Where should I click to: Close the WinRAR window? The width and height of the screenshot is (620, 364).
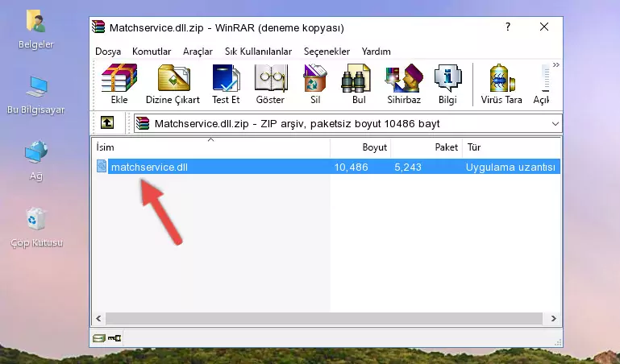tap(544, 27)
